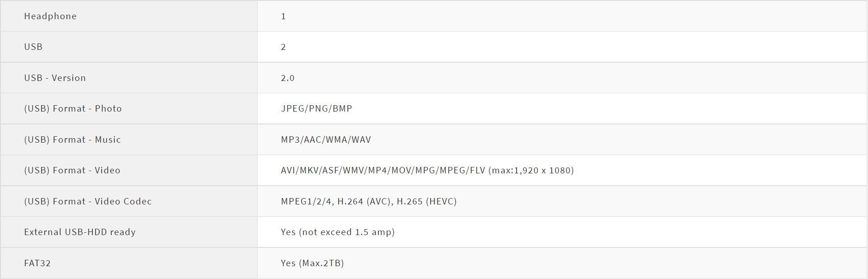Click the "(USB) Format - Photo" label
The height and width of the screenshot is (279, 868).
pos(73,108)
